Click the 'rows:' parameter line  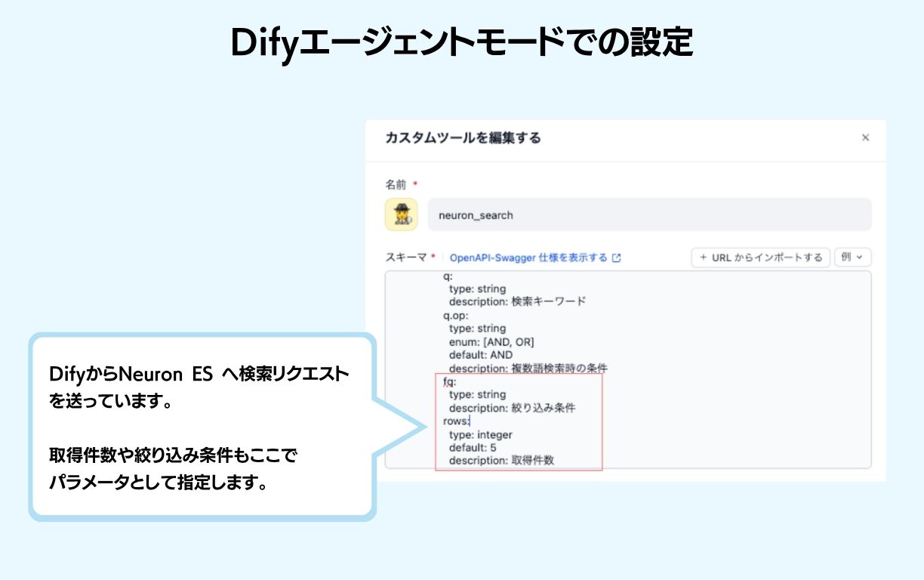click(457, 421)
